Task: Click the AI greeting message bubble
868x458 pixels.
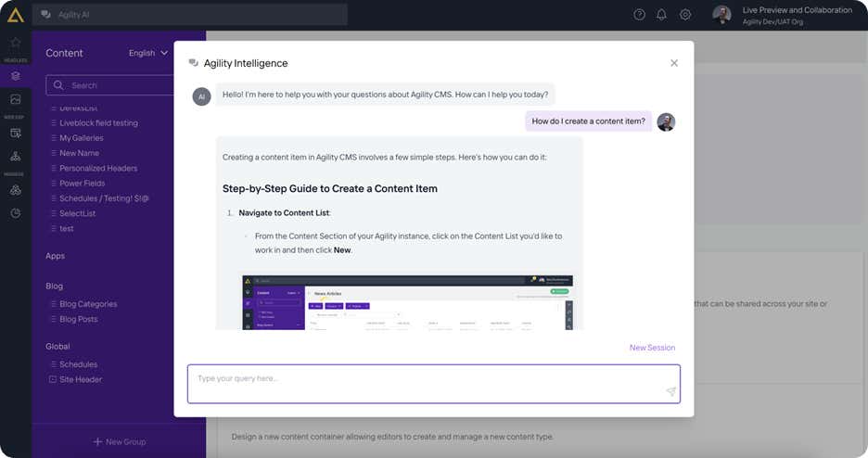Action: pos(385,95)
